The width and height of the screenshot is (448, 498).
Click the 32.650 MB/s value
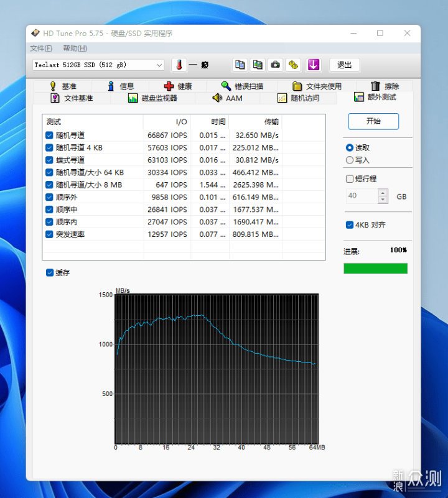click(257, 136)
